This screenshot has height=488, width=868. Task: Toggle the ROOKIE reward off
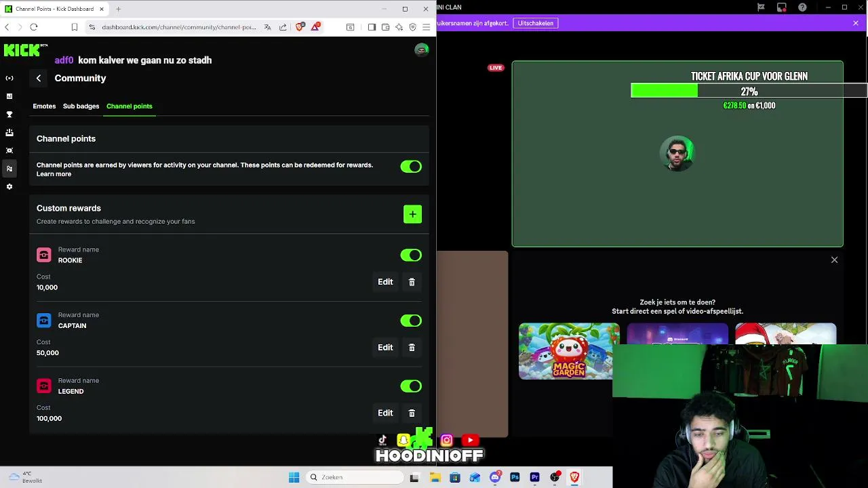pos(411,255)
